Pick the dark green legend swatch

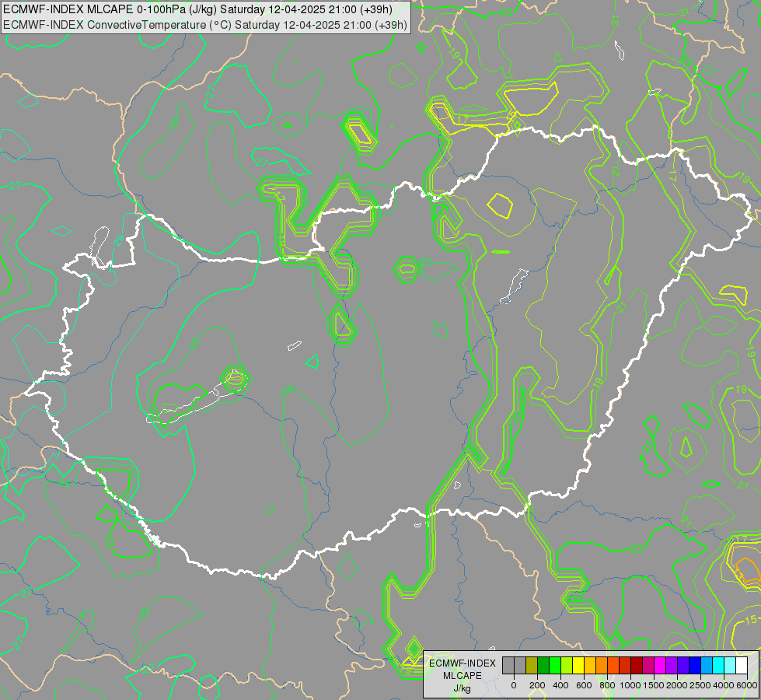543,666
